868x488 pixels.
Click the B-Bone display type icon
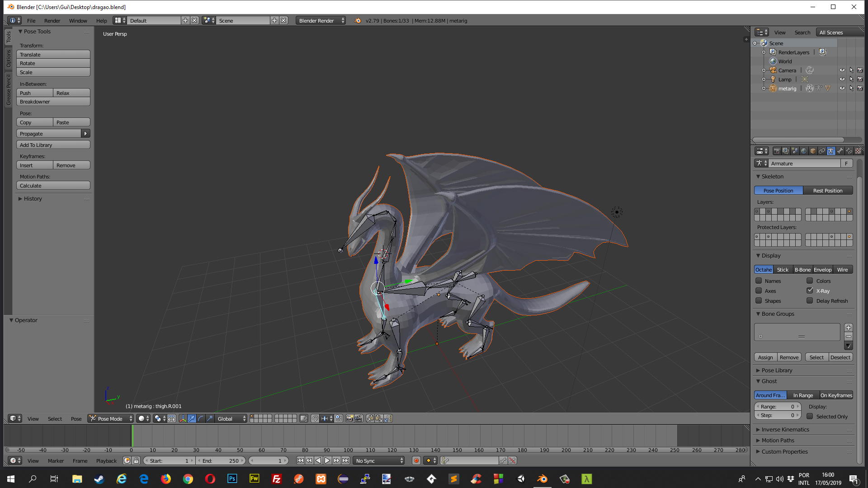(802, 269)
